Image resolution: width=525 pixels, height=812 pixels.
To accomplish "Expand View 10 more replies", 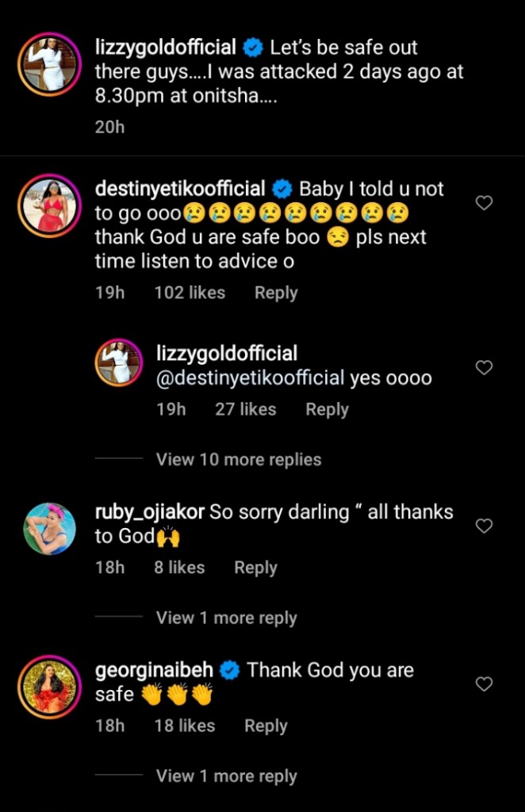I will [239, 460].
